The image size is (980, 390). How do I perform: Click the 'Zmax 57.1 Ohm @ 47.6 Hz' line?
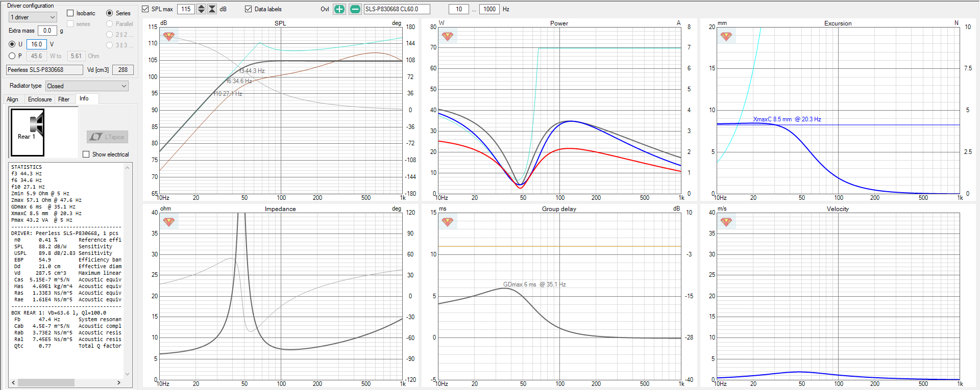(46, 200)
